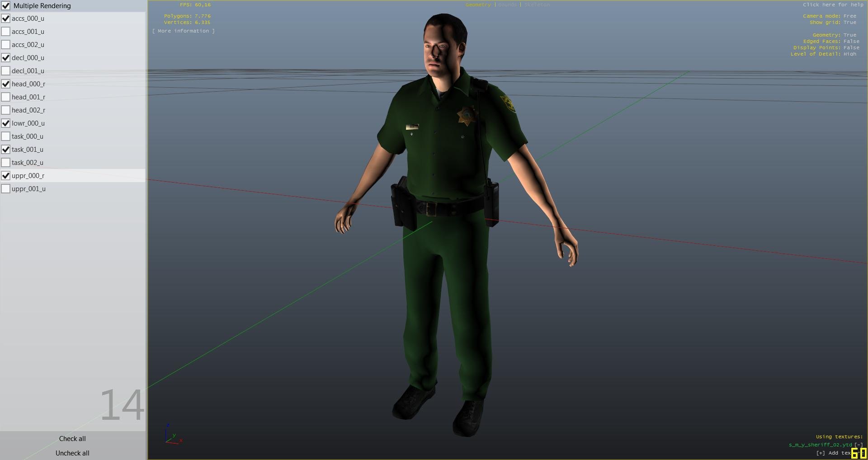Toggle the Multiple Rendering checkbox
This screenshot has height=460, width=868.
[x=6, y=6]
